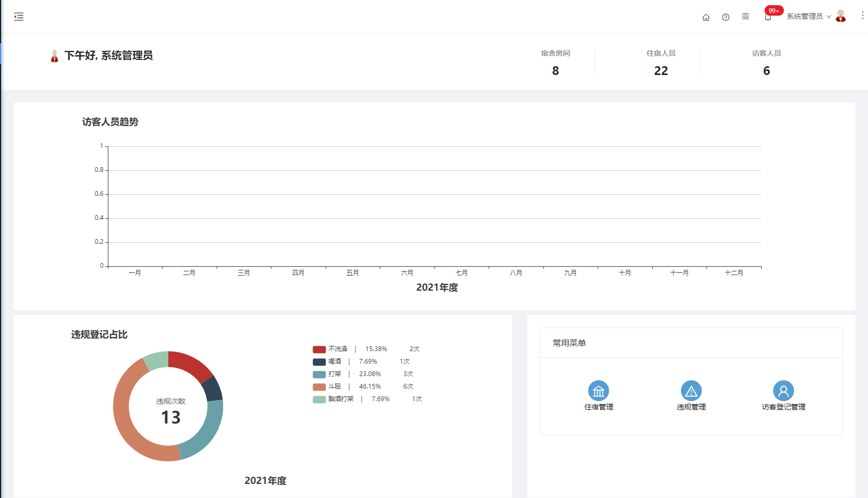Click the 99+ notification badge

coord(774,10)
